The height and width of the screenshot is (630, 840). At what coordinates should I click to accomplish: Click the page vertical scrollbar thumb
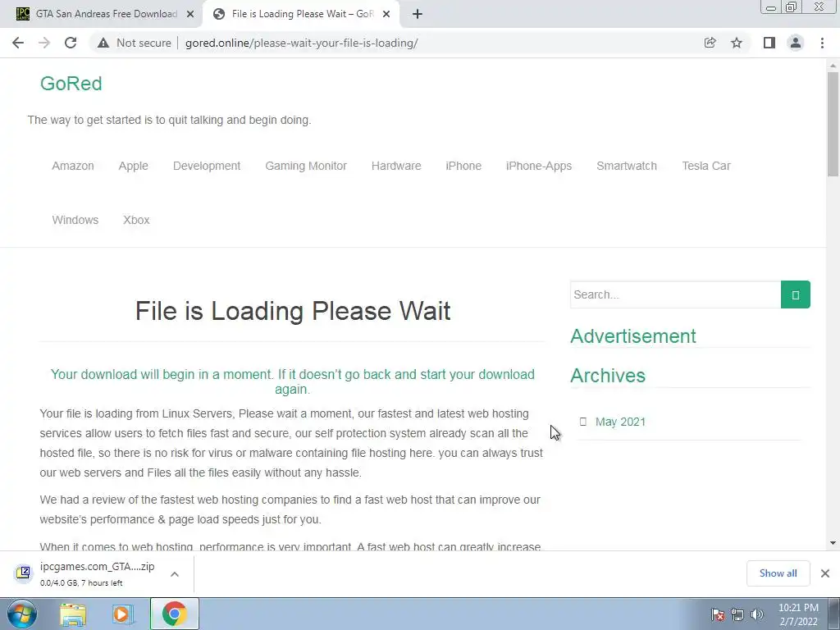[833, 123]
